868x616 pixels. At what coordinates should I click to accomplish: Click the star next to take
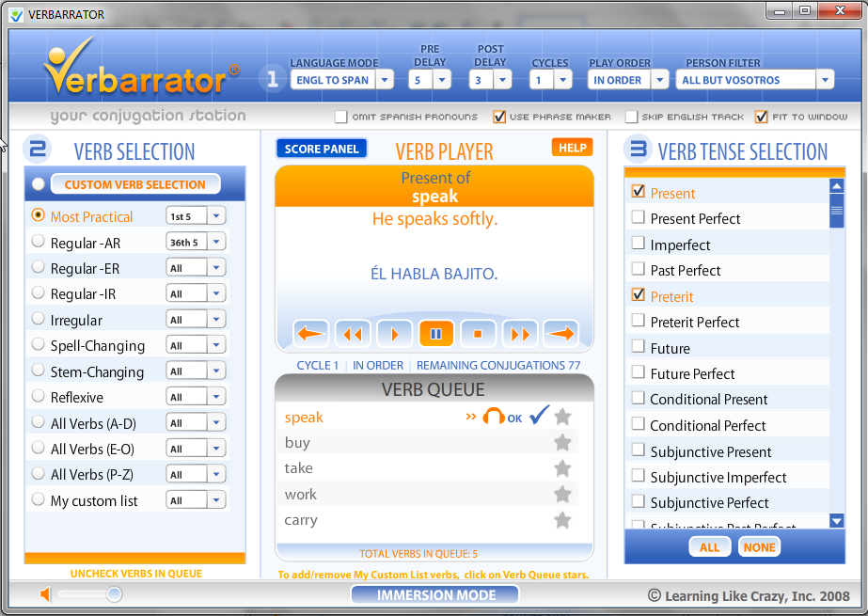(562, 468)
